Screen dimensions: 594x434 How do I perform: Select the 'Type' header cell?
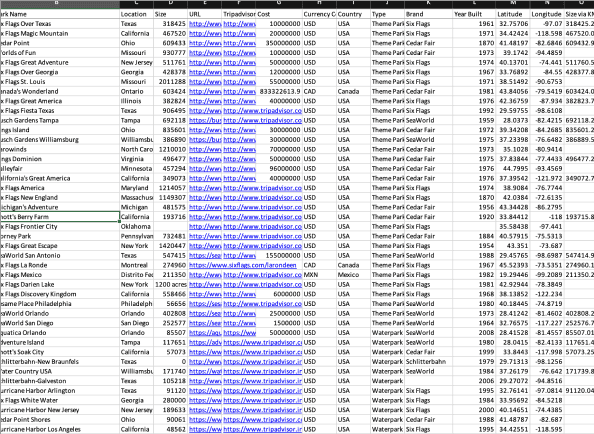click(x=388, y=14)
